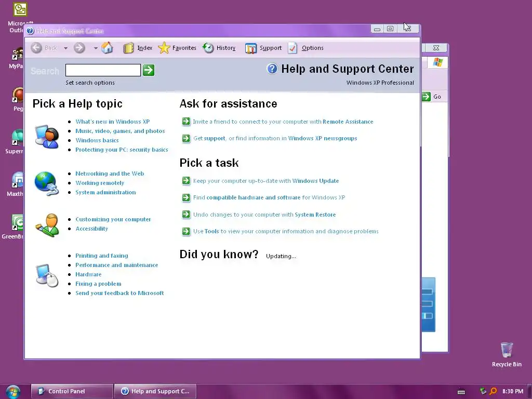Click the Support toolbar label

click(271, 48)
